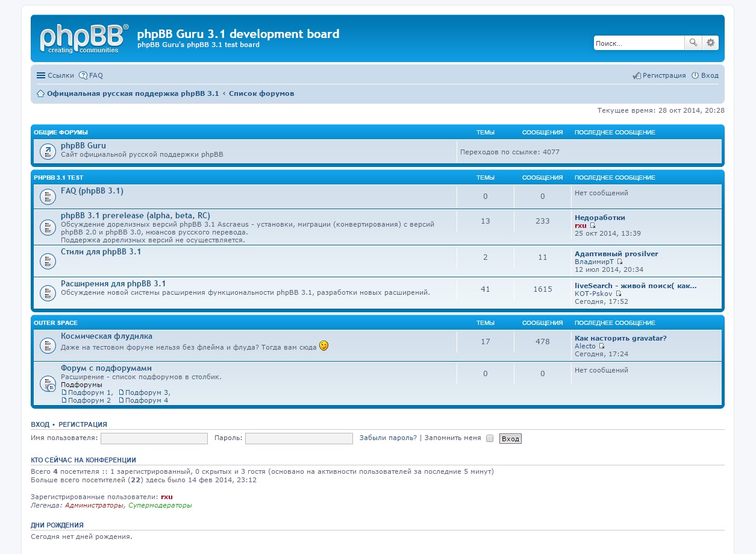This screenshot has height=554, width=756.
Task: Click the phpBB logo
Action: tap(84, 39)
